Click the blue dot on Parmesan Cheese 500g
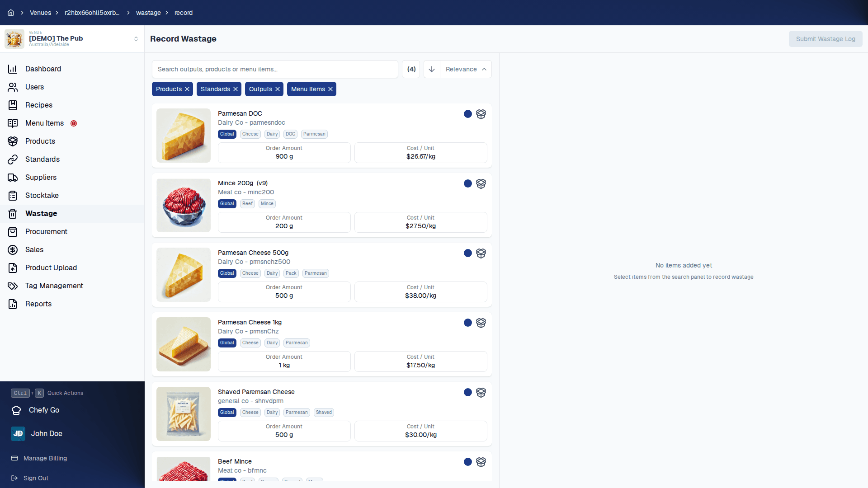Viewport: 868px width, 488px height. [x=468, y=253]
